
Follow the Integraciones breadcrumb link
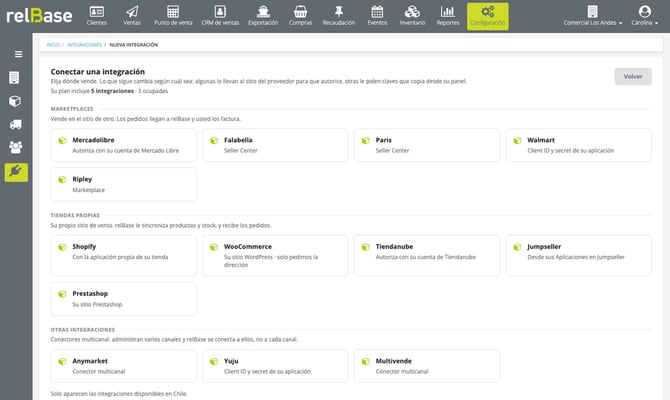point(85,44)
